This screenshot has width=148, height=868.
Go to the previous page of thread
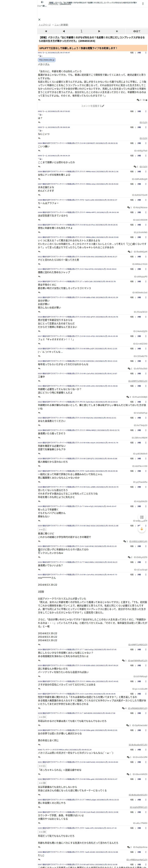pos(64,31)
